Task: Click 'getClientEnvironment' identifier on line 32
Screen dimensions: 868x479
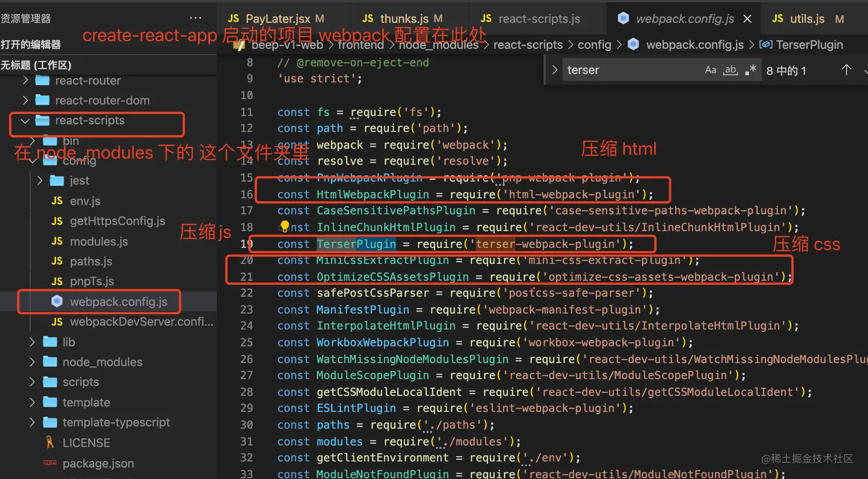Action: click(383, 458)
